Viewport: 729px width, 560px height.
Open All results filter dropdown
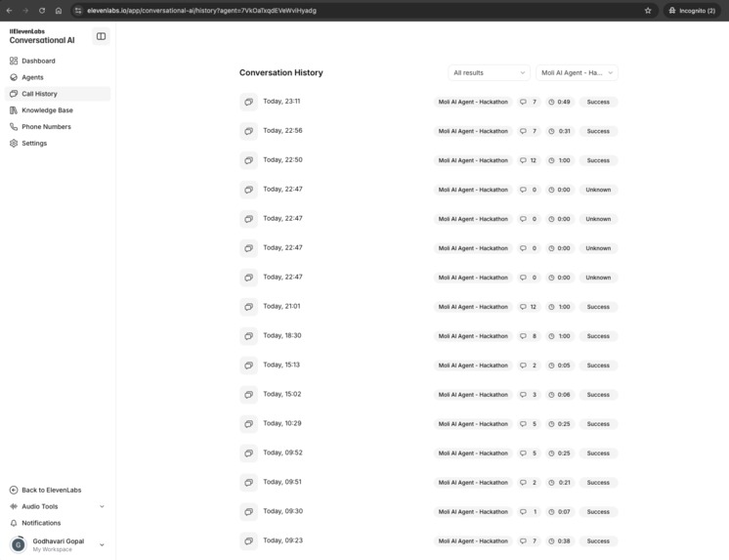(490, 72)
